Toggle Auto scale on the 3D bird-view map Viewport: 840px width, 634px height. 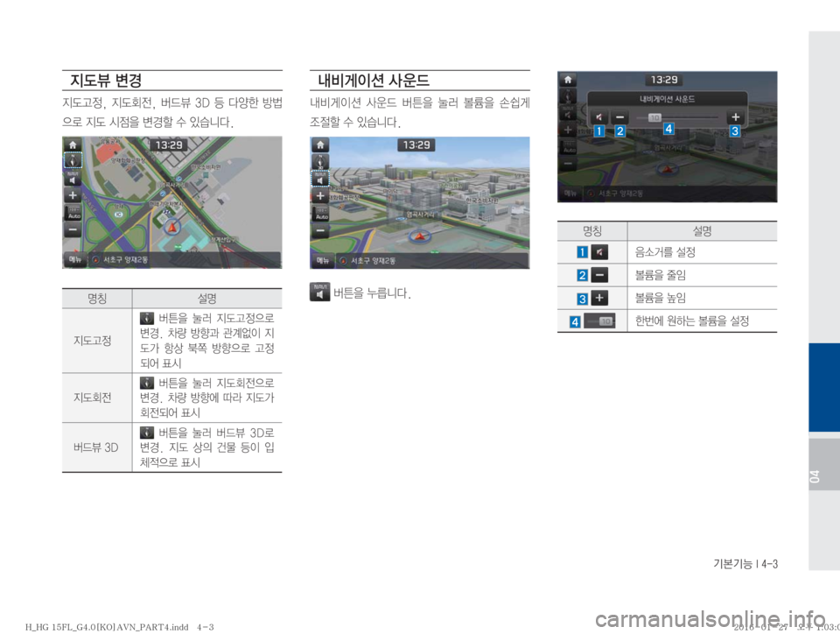tap(321, 213)
